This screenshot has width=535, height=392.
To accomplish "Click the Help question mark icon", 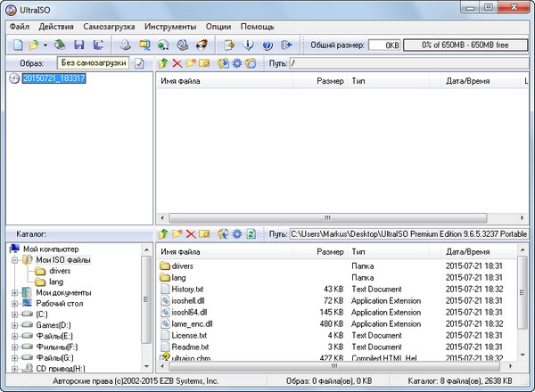I will [x=267, y=45].
